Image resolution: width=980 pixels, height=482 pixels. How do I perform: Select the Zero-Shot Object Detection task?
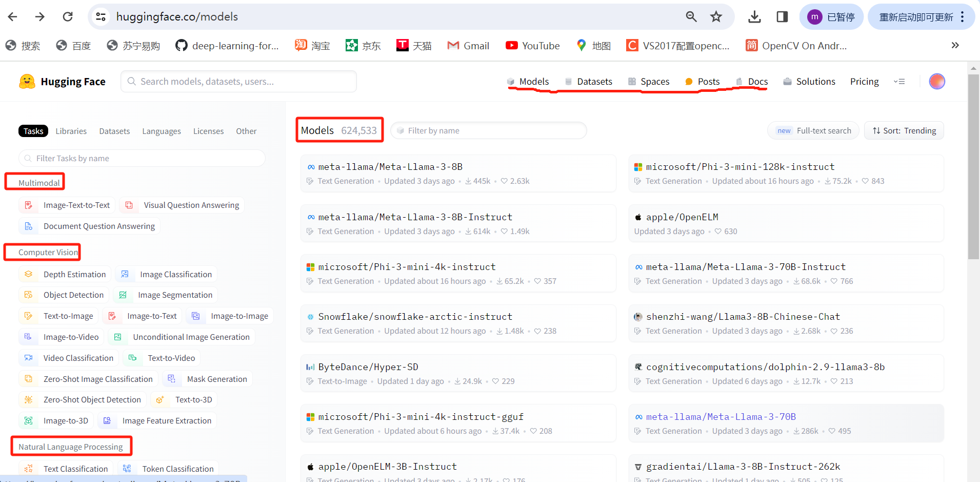[x=83, y=399]
